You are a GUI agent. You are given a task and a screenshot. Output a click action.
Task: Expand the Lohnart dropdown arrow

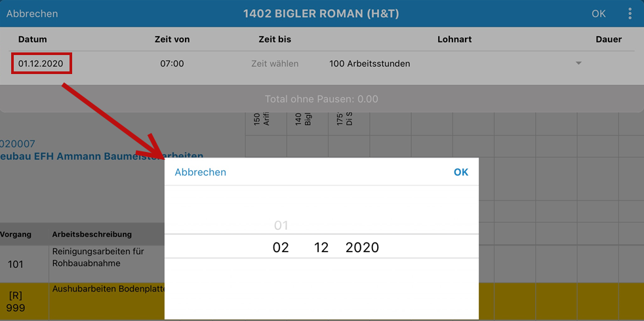point(578,64)
